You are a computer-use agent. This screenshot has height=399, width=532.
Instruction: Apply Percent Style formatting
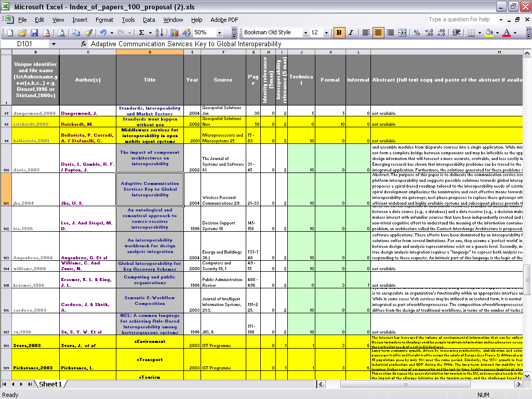coord(417,33)
